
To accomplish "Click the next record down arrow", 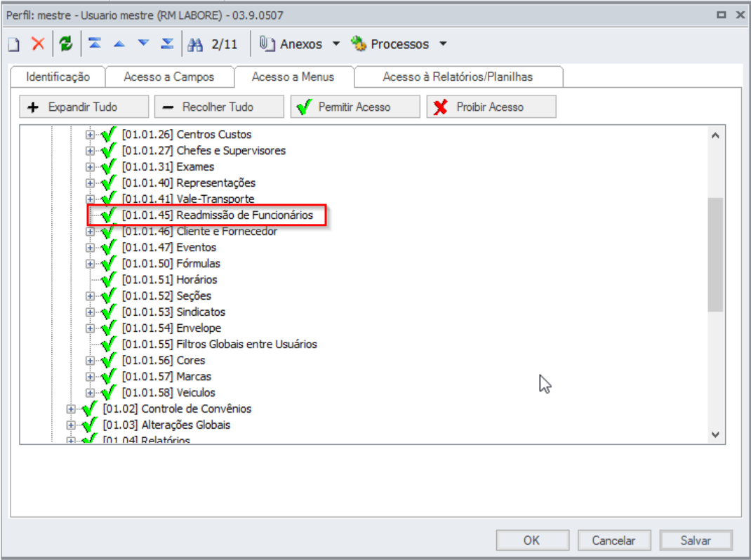I will (x=143, y=44).
